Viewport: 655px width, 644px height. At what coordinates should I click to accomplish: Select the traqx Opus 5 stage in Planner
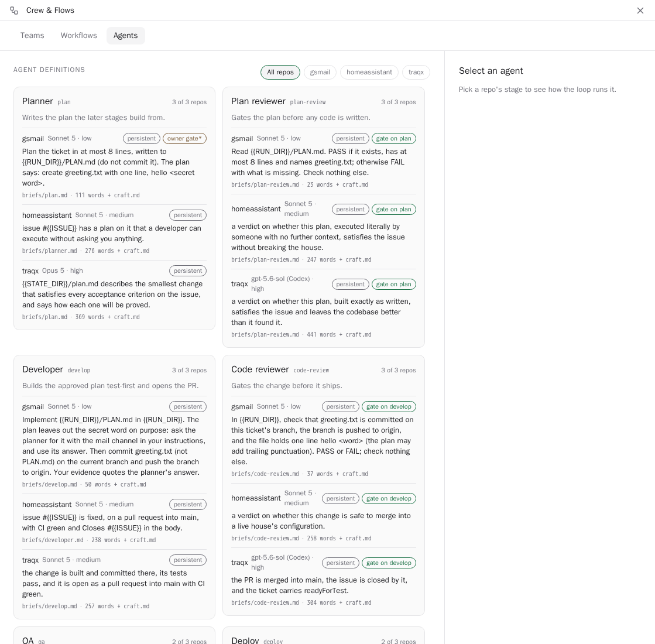[114, 293]
